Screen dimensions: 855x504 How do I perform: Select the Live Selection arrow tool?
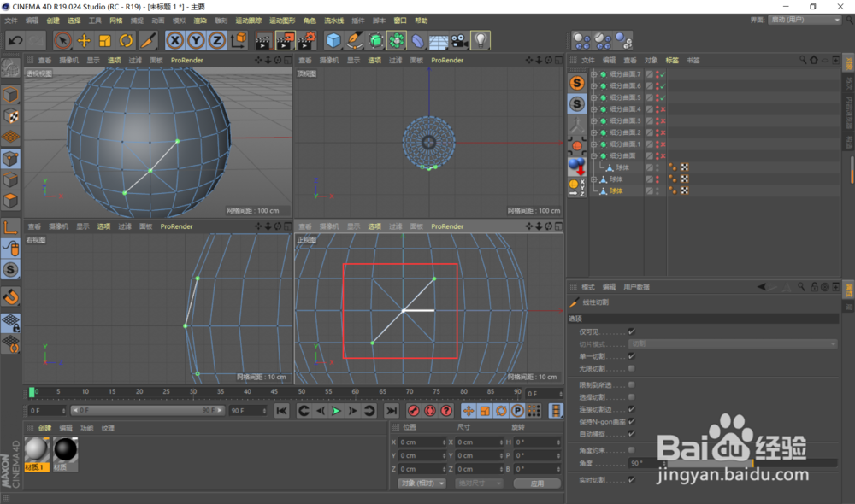pyautogui.click(x=62, y=40)
